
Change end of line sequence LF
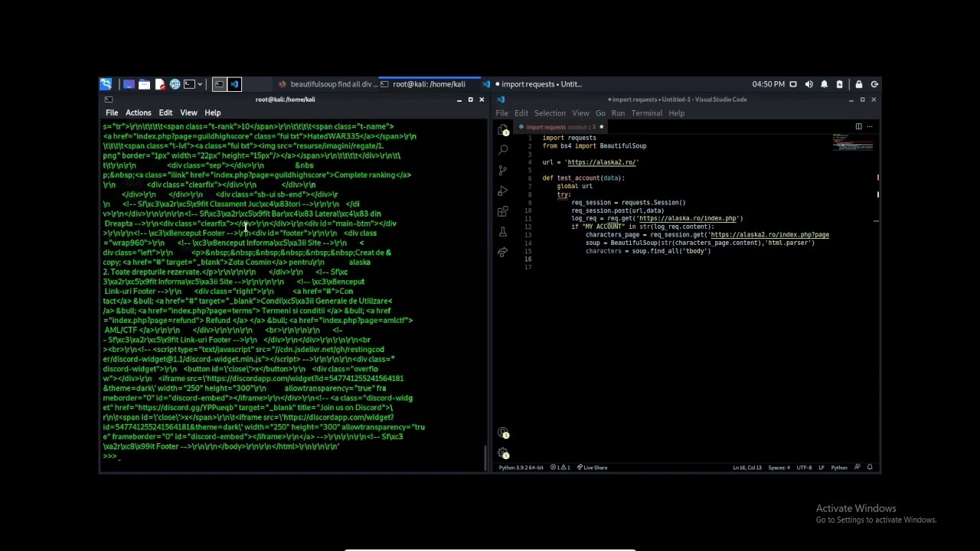point(822,468)
